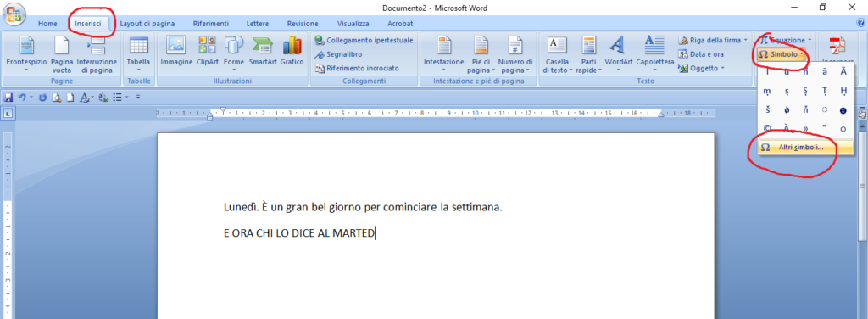The width and height of the screenshot is (868, 319).
Task: Click the Segnalibro bookmark button
Action: (x=338, y=54)
